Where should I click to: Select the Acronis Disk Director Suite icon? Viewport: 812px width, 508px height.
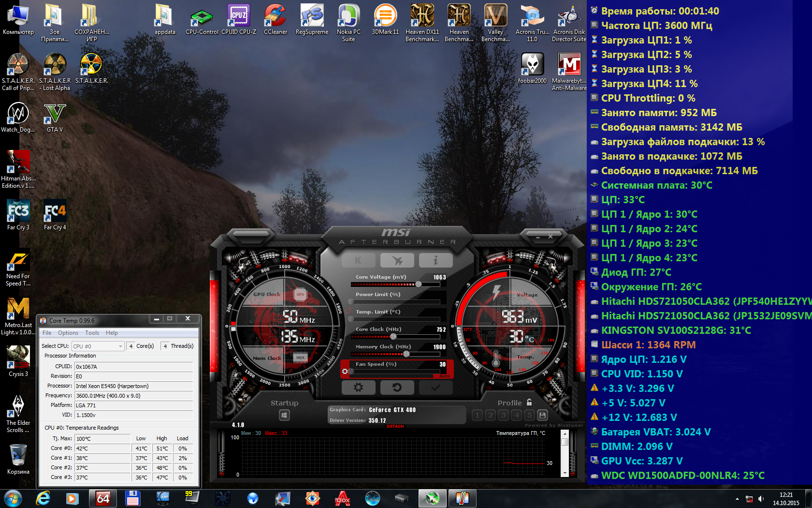tap(569, 23)
